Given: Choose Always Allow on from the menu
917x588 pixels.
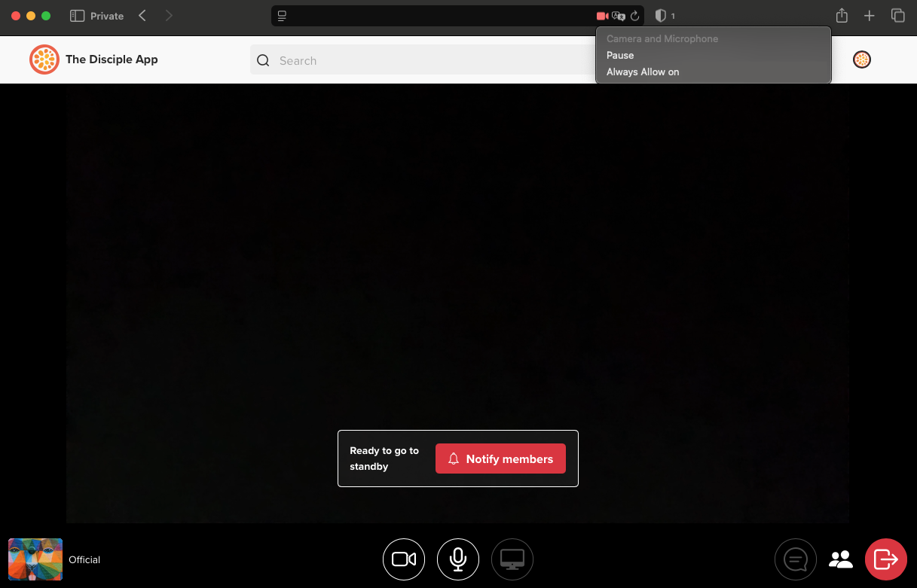Looking at the screenshot, I should point(643,72).
